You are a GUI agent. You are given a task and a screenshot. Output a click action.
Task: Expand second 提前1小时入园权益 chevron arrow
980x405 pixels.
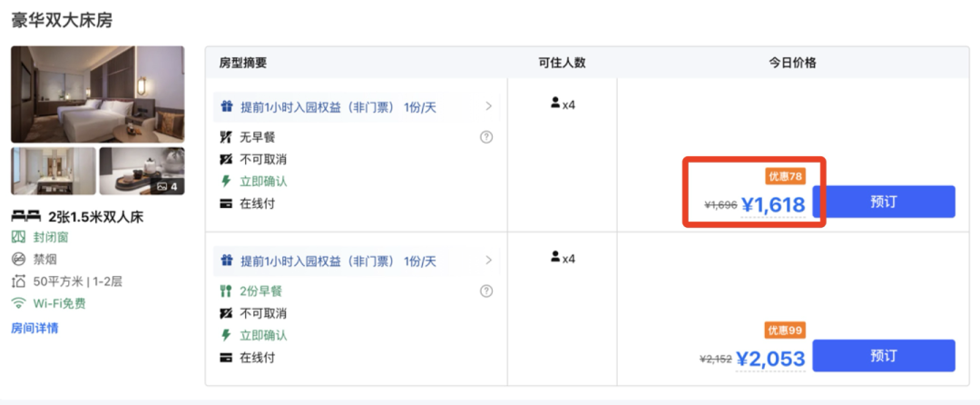coord(488,261)
